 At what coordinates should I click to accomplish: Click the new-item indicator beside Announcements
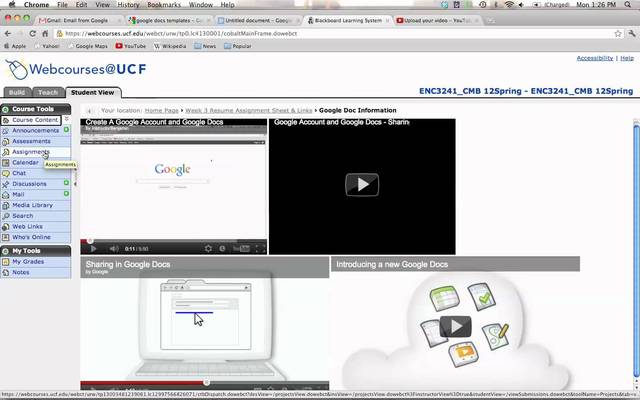66,130
